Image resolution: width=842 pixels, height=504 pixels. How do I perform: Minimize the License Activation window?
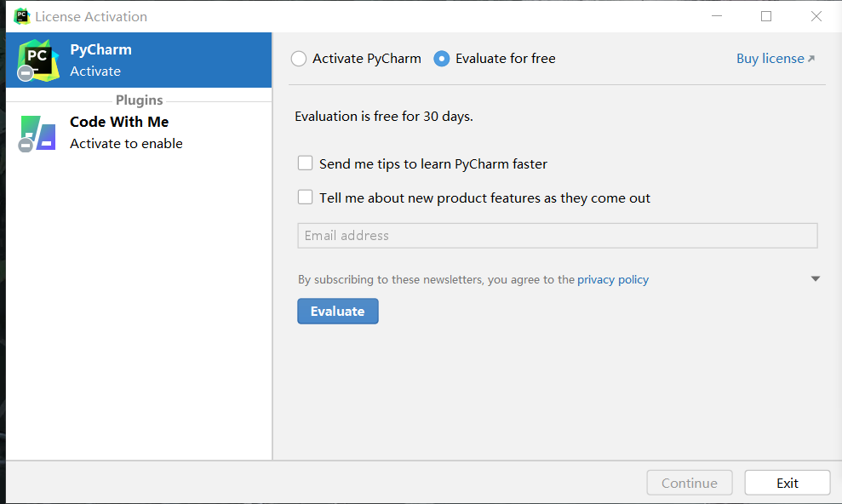coord(716,16)
